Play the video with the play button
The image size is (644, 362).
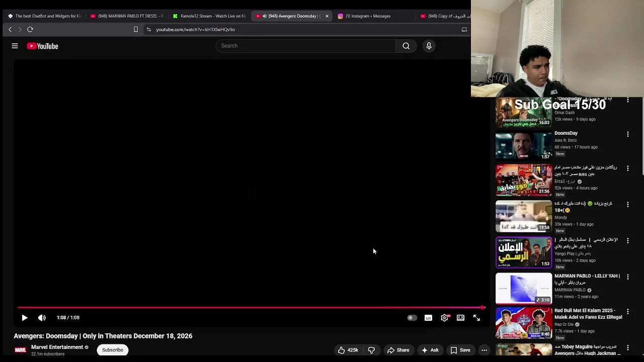[x=25, y=318]
